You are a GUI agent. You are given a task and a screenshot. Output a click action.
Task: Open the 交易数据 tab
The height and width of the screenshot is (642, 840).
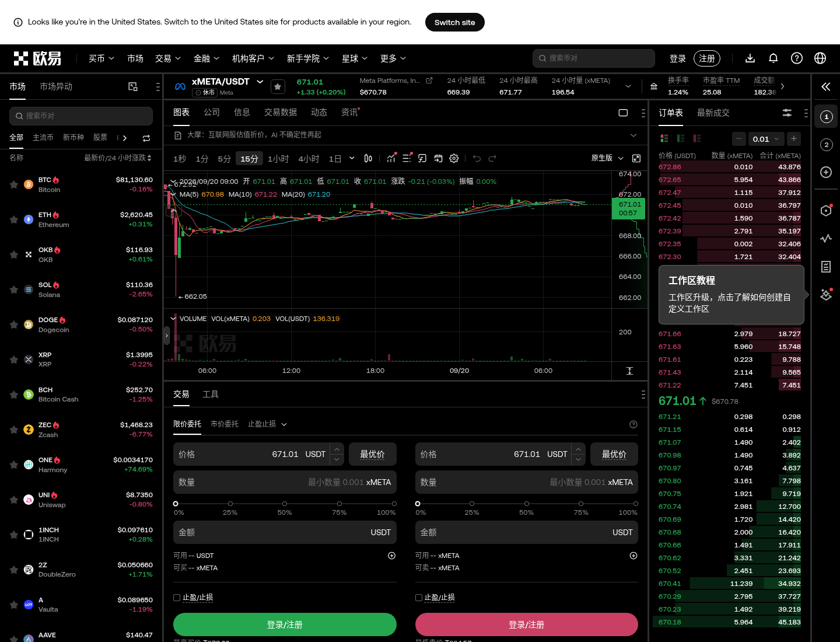coord(281,113)
